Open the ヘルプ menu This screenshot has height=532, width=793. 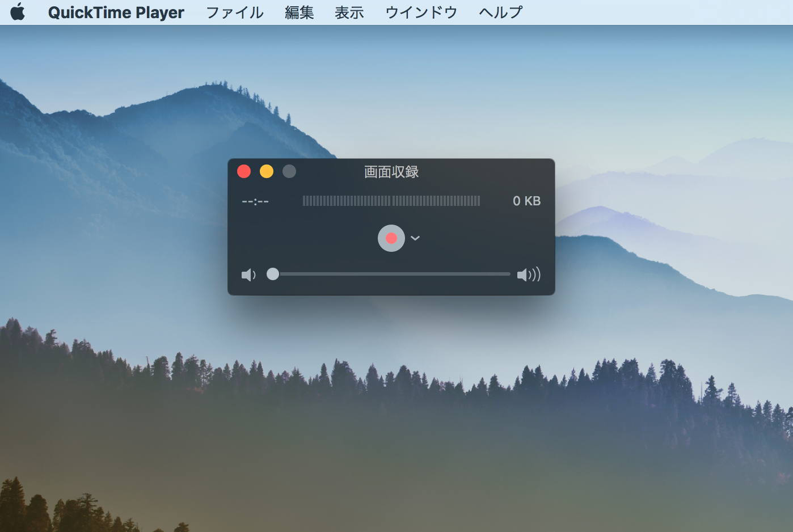[499, 12]
